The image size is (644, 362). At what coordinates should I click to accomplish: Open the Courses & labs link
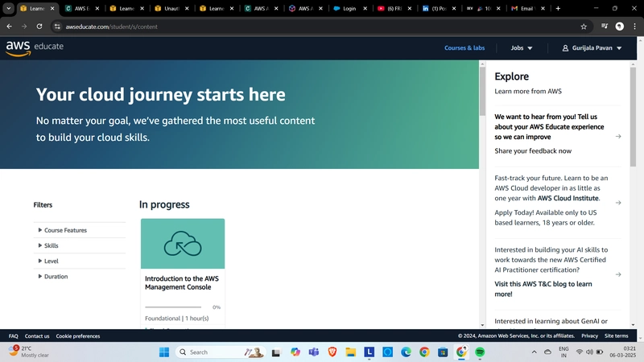[x=464, y=48]
